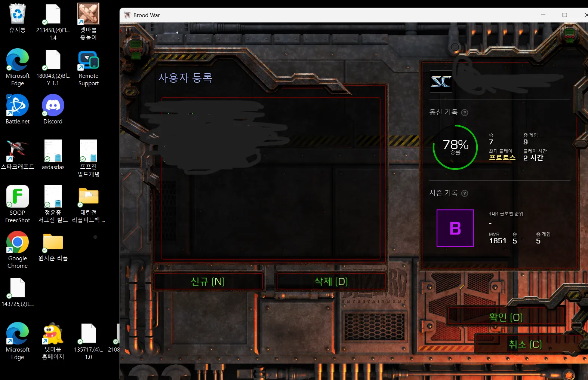588x380 pixels.
Task: Click the purple B rank badge
Action: pyautogui.click(x=455, y=228)
